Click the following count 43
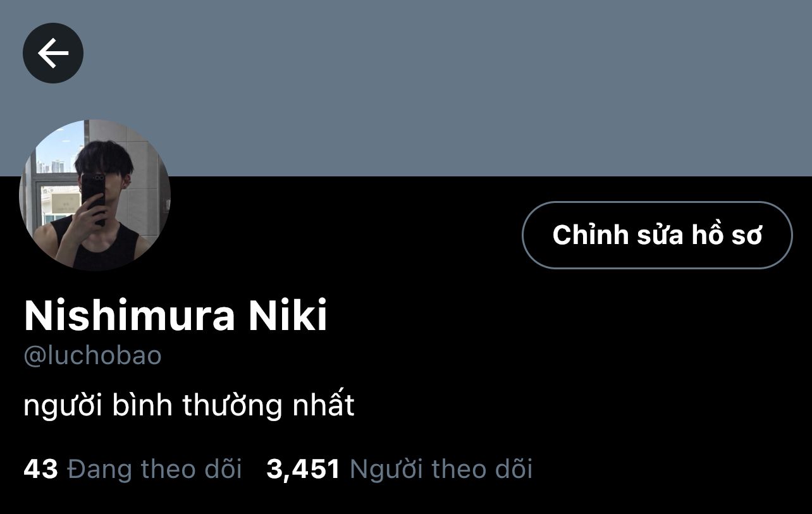Screen dimensions: 812x514 (40, 469)
